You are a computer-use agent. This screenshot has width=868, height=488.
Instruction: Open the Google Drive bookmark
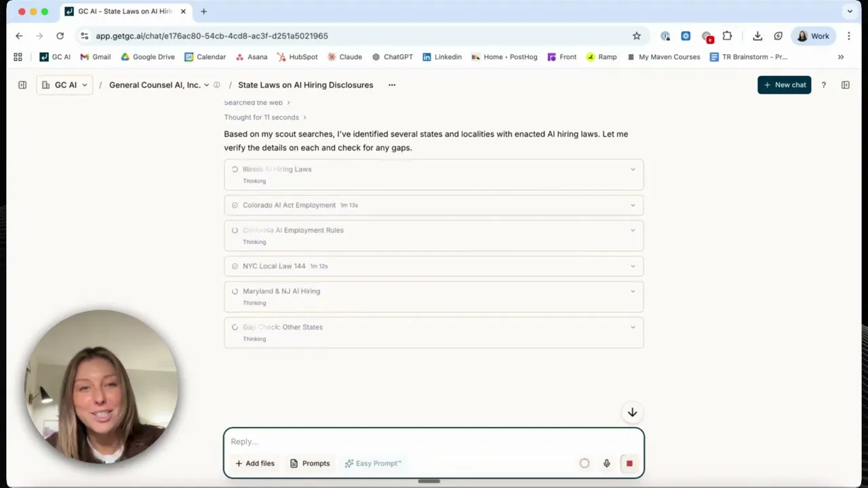tap(148, 57)
